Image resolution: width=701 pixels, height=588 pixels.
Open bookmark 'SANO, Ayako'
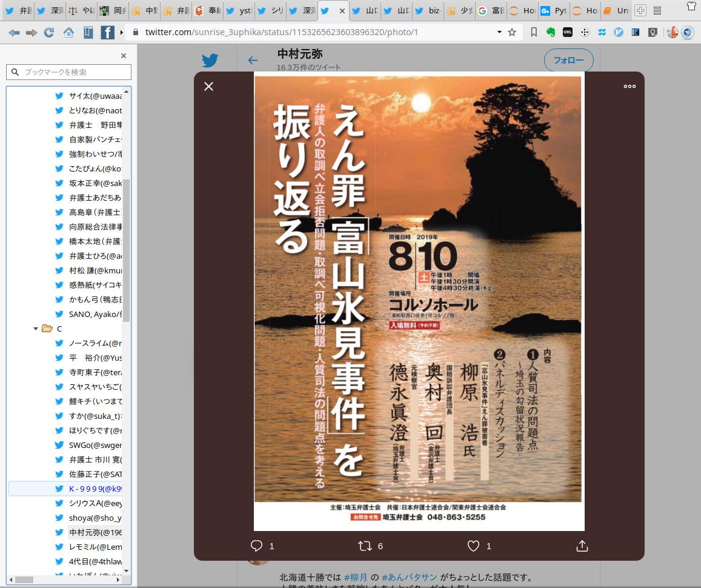click(88, 314)
